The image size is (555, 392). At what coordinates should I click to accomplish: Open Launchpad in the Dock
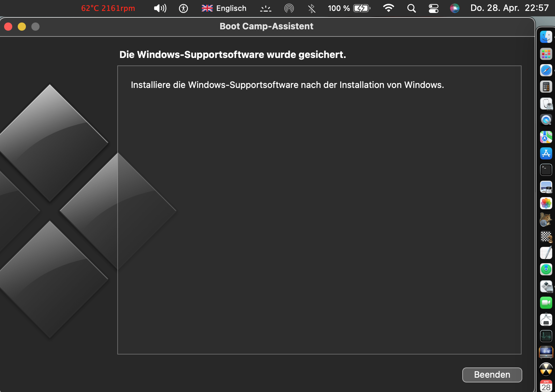pyautogui.click(x=546, y=54)
